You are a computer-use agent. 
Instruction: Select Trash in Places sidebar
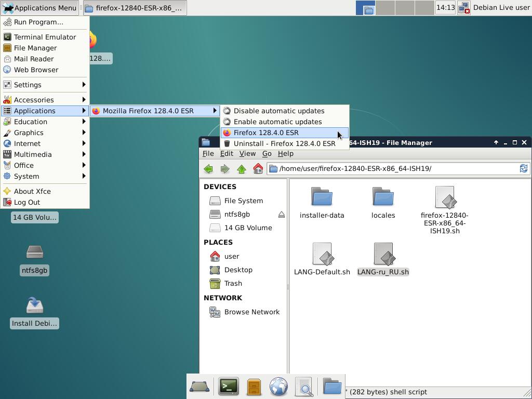click(x=244, y=284)
